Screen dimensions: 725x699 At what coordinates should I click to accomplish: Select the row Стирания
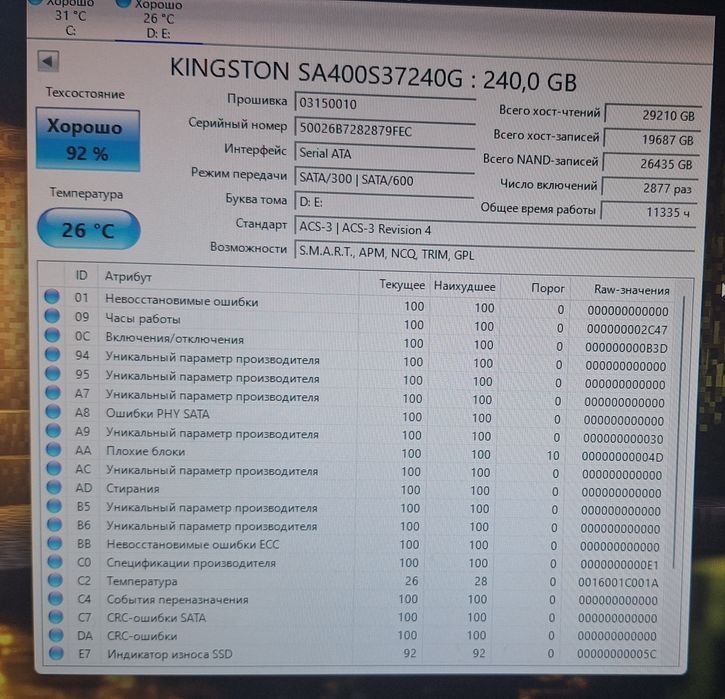tap(355, 490)
